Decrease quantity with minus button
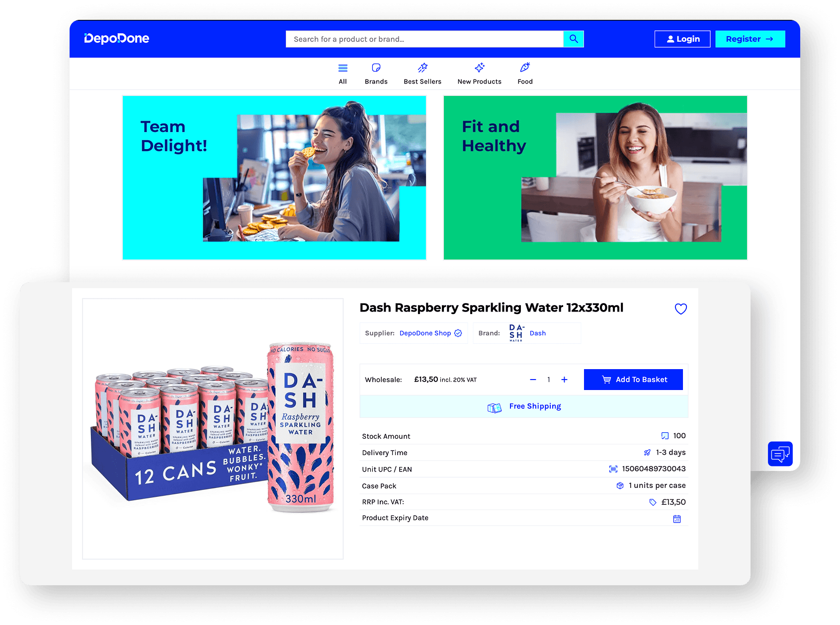Screen dimensions: 840x625 coord(533,380)
